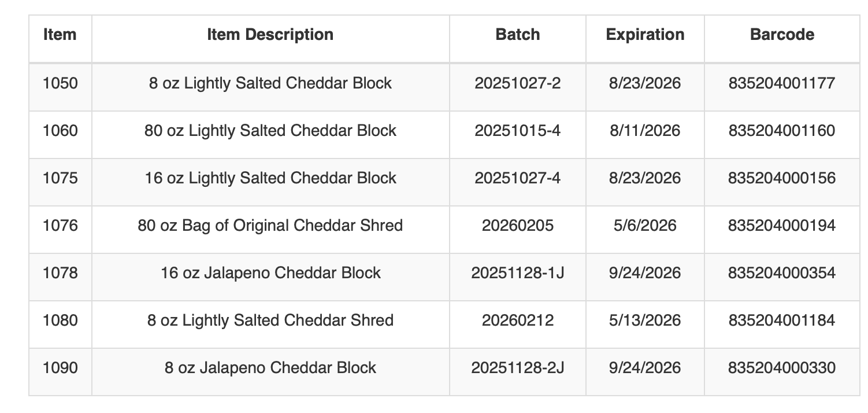Select barcode 835204000194

(782, 226)
